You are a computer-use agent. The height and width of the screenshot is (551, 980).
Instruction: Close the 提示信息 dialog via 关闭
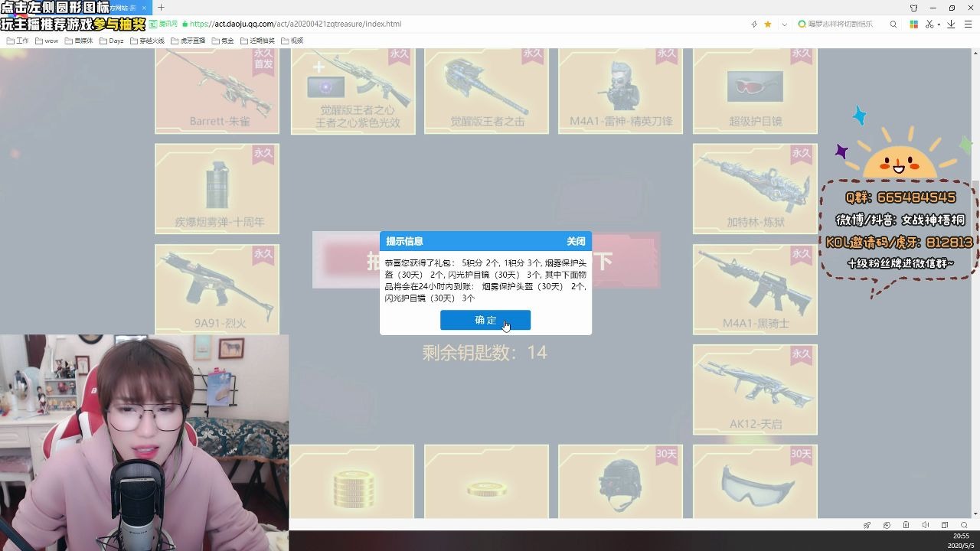pos(576,241)
